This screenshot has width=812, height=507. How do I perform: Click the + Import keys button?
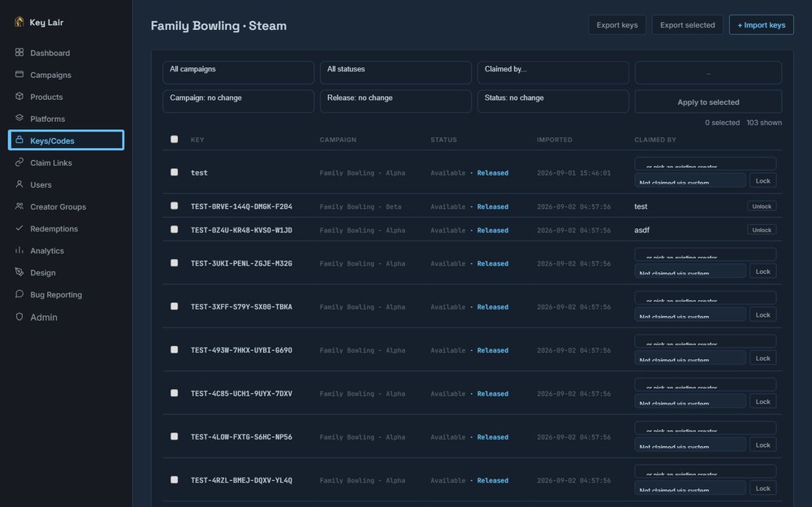762,25
